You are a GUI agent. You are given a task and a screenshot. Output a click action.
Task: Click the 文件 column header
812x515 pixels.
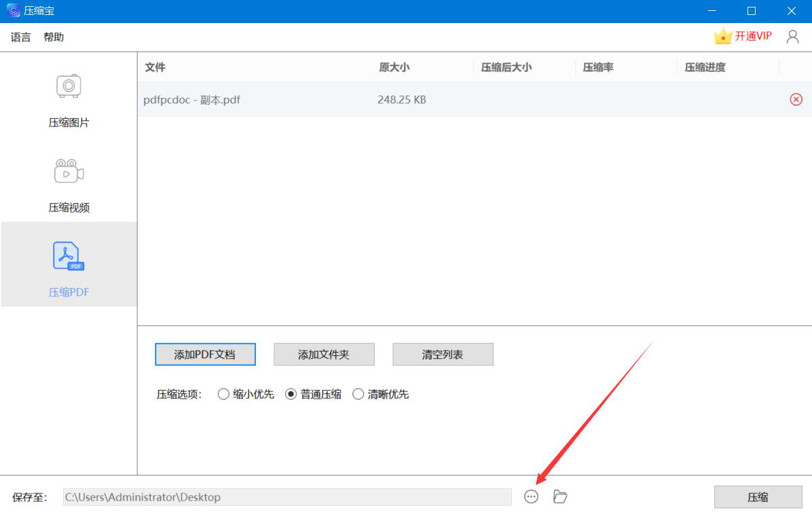pos(155,67)
